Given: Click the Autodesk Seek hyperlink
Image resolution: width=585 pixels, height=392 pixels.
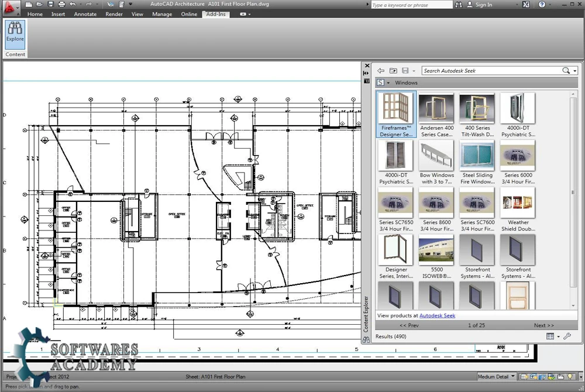Looking at the screenshot, I should coord(437,315).
